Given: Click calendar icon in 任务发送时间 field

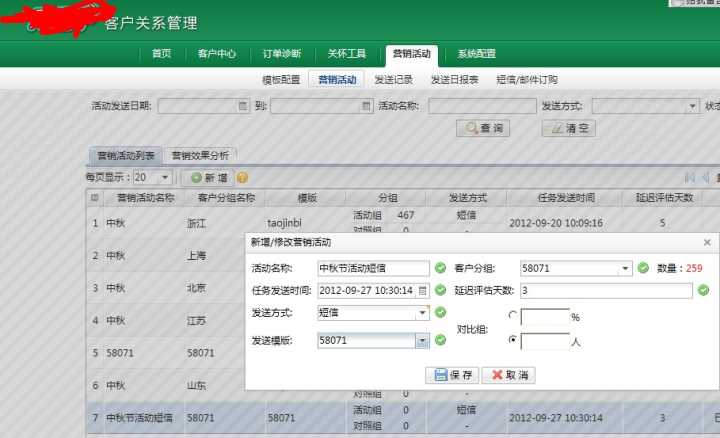Looking at the screenshot, I should 422,291.
